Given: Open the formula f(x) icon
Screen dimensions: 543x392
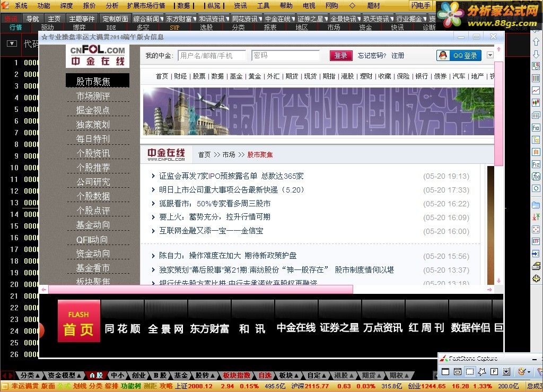Looking at the screenshot, I should [x=536, y=177].
